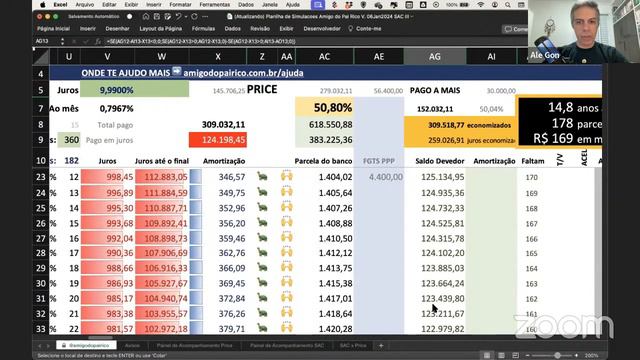Image resolution: width=640 pixels, height=360 pixels.
Task: Select row 23 header
Action: 41,177
